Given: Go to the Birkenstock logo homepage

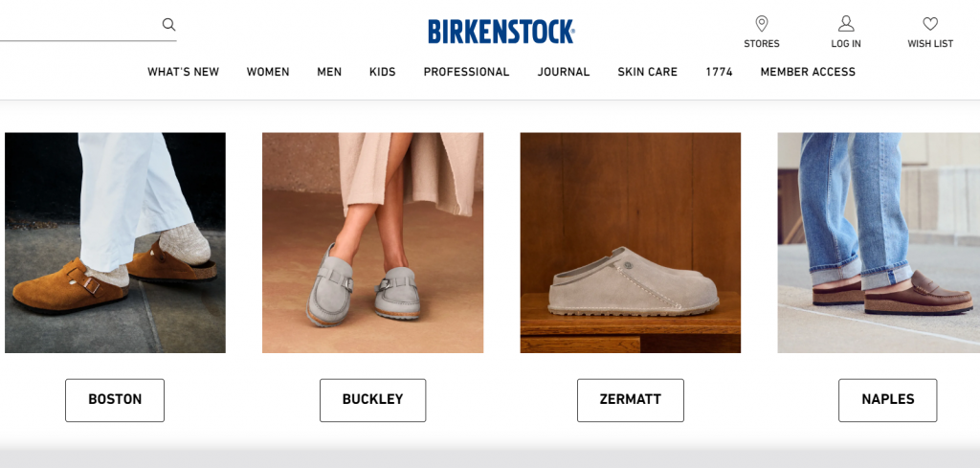Looking at the screenshot, I should 501,32.
